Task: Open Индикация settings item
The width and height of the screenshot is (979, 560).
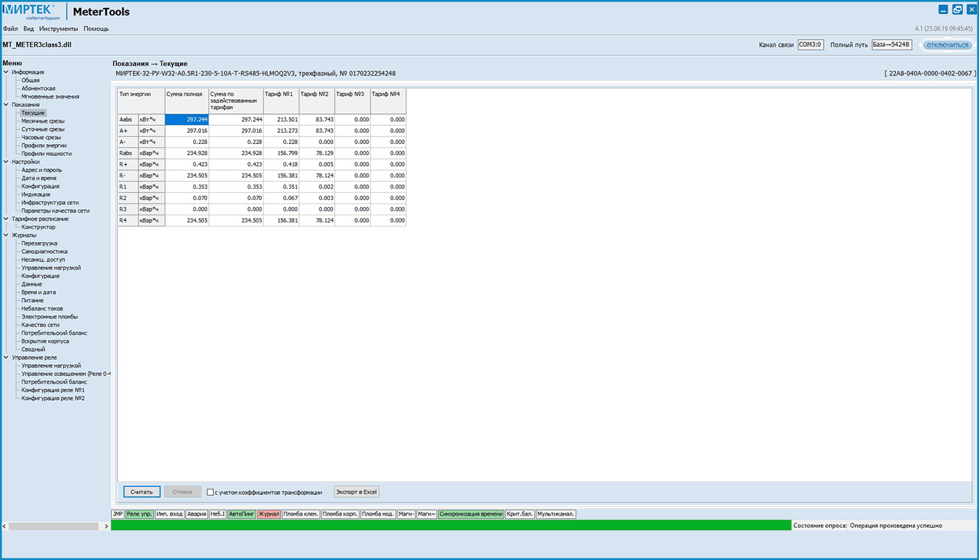Action: pyautogui.click(x=36, y=194)
